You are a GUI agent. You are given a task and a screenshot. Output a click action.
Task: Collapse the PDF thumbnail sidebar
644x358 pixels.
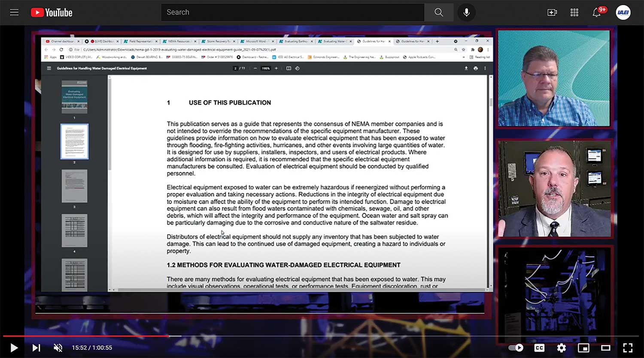click(x=49, y=68)
